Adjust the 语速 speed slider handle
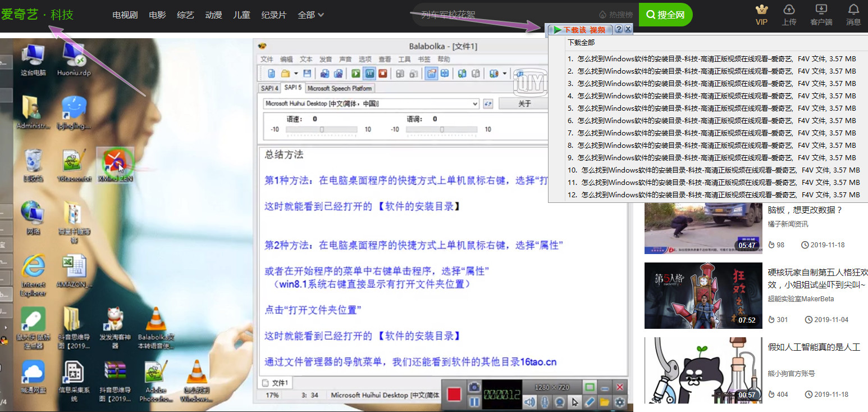Image resolution: width=868 pixels, height=412 pixels. coord(322,129)
